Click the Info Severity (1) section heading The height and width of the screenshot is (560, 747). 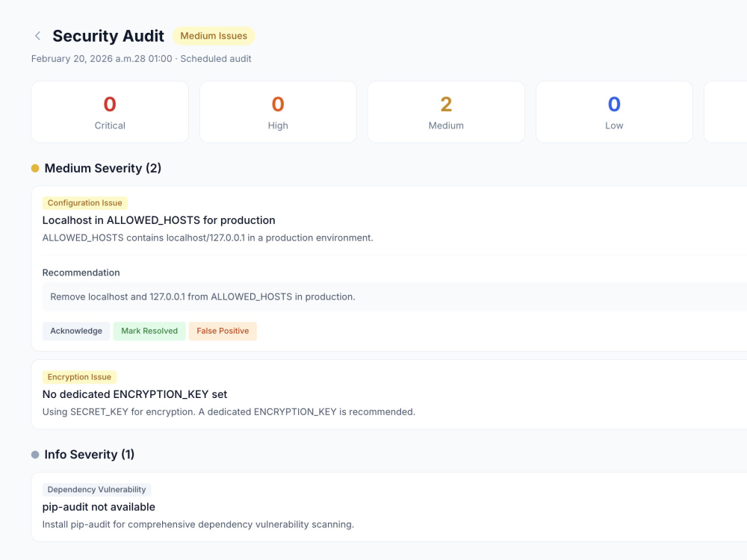pyautogui.click(x=89, y=454)
